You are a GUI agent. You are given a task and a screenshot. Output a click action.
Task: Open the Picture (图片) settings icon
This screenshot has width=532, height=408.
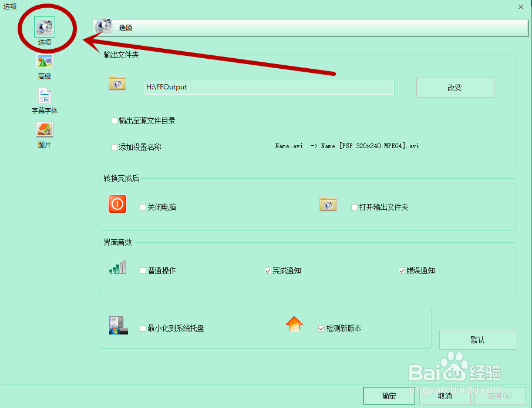tap(44, 129)
